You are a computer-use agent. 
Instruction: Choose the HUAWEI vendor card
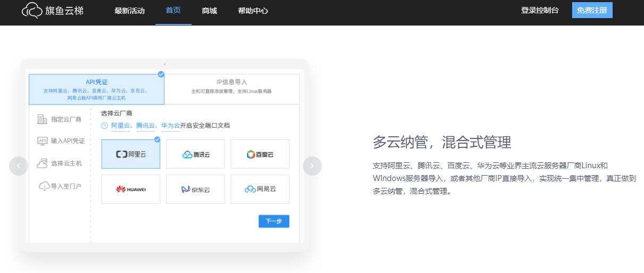pos(131,189)
